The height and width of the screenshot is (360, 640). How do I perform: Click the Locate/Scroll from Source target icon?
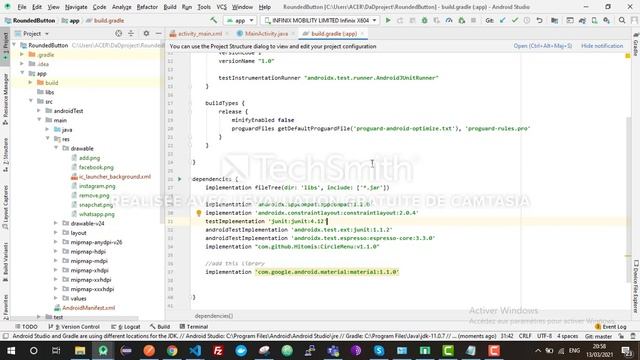click(118, 33)
